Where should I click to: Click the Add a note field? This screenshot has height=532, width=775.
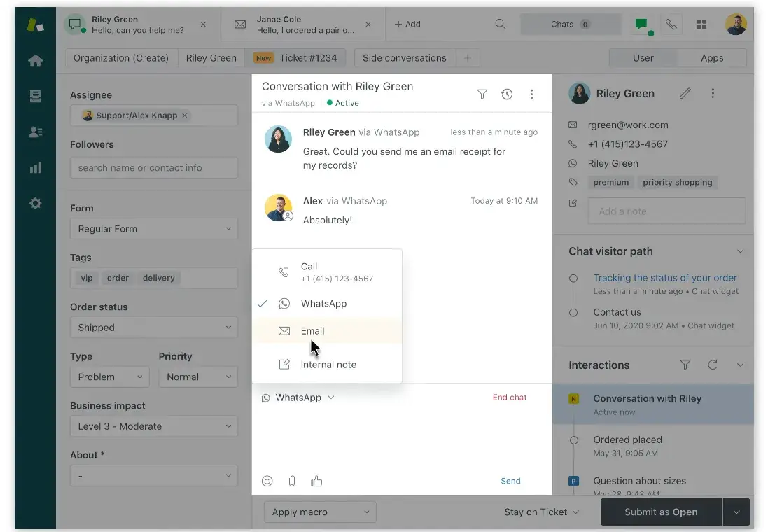pos(666,211)
